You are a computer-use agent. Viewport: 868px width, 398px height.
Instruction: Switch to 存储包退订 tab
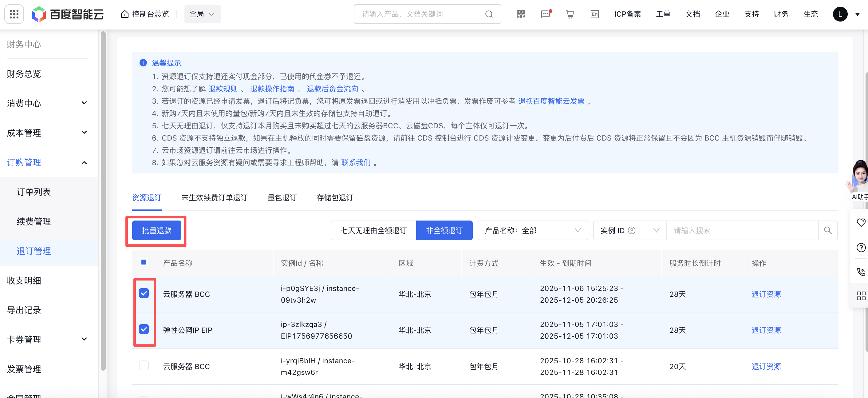tap(335, 198)
